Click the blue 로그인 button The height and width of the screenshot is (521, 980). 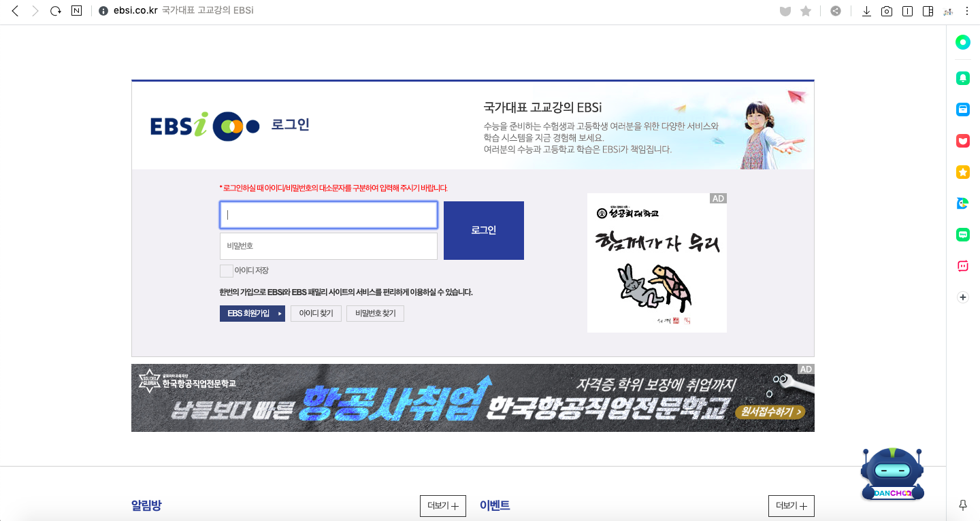point(484,231)
